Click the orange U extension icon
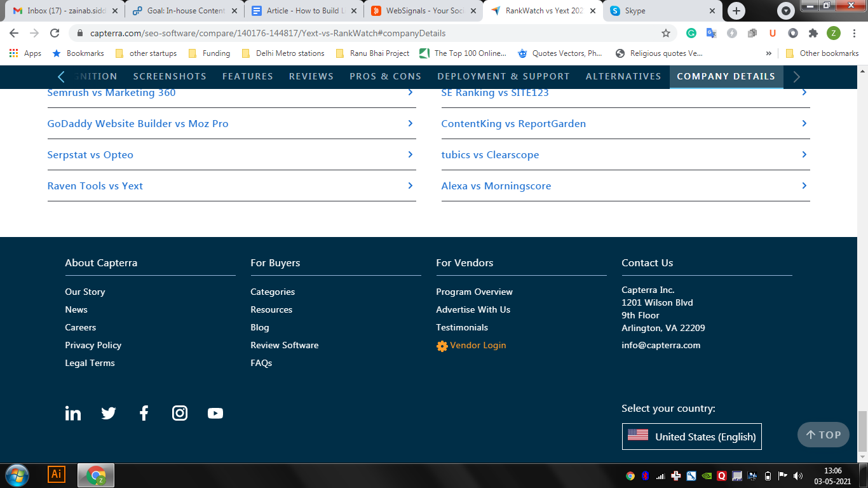Viewport: 868px width, 488px height. pyautogui.click(x=773, y=33)
